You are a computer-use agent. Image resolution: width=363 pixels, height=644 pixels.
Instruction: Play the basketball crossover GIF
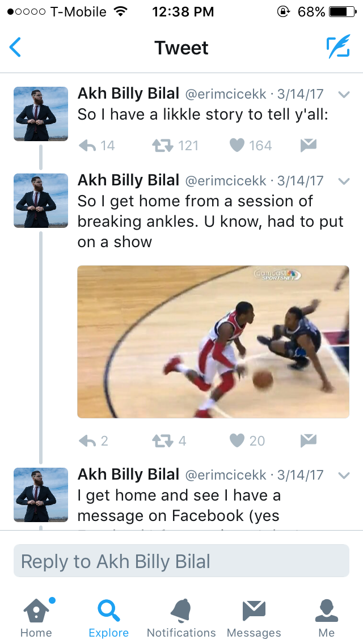click(x=213, y=342)
